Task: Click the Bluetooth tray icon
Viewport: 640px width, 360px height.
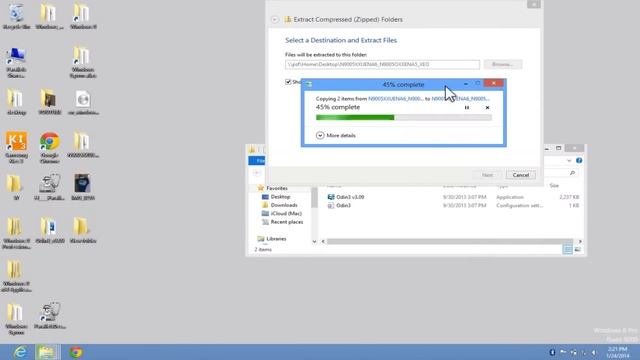Action: point(552,352)
